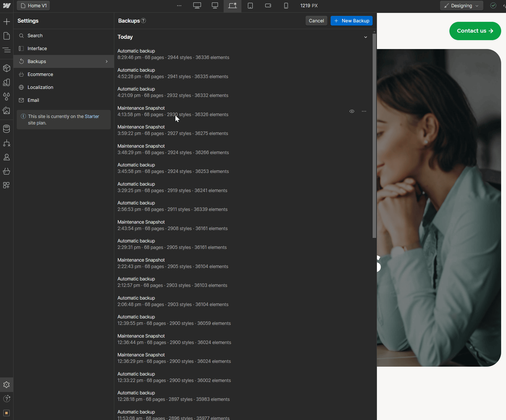
Task: Open the Pages panel
Action: point(7,36)
